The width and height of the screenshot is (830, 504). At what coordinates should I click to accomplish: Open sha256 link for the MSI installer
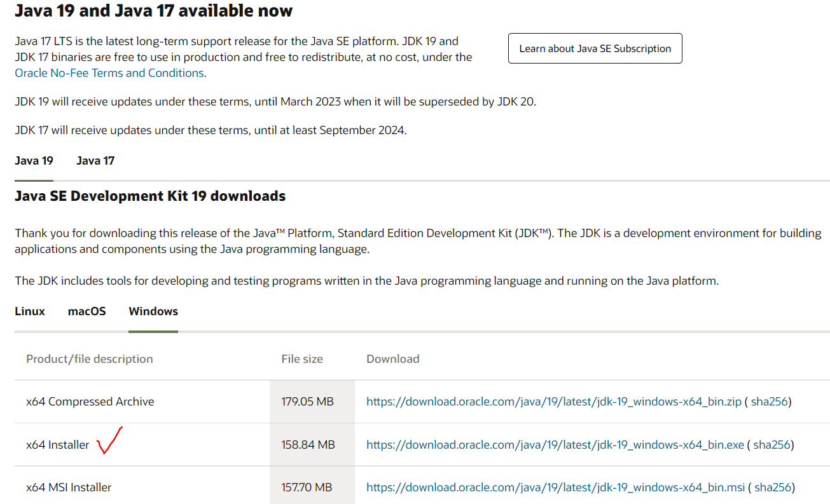(x=773, y=487)
